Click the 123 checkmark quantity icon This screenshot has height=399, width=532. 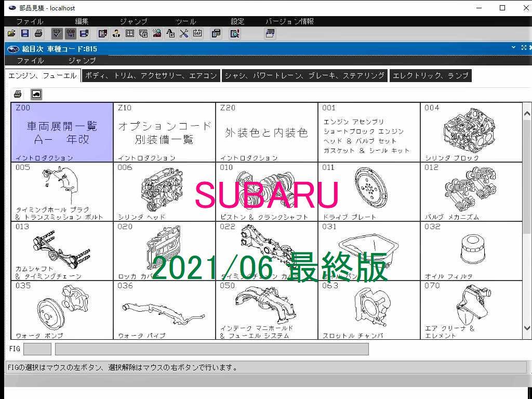pos(57,34)
